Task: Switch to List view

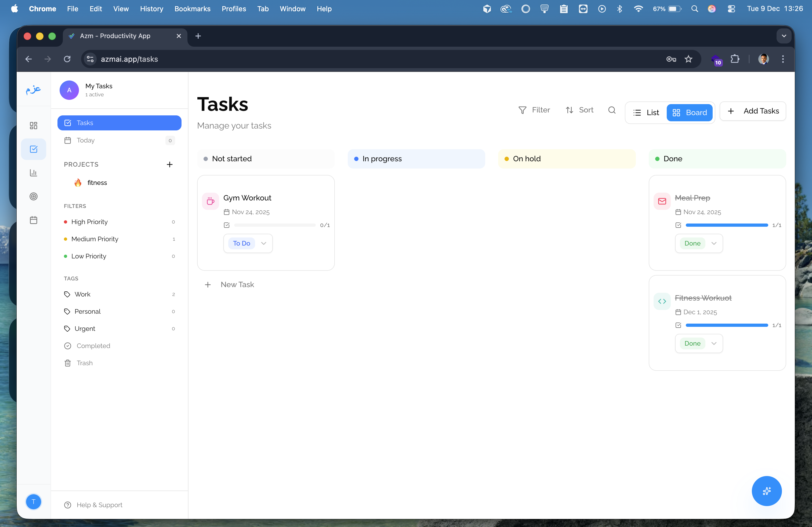Action: point(646,112)
